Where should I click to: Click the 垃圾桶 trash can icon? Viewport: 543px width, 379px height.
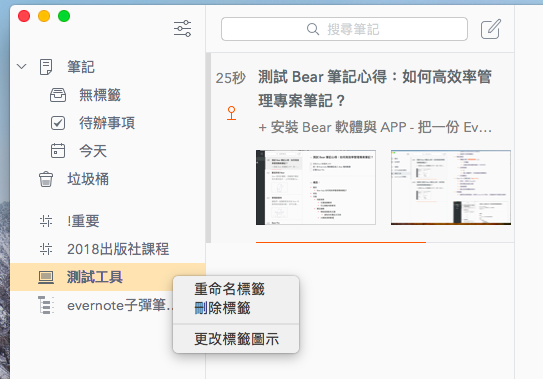click(x=46, y=179)
